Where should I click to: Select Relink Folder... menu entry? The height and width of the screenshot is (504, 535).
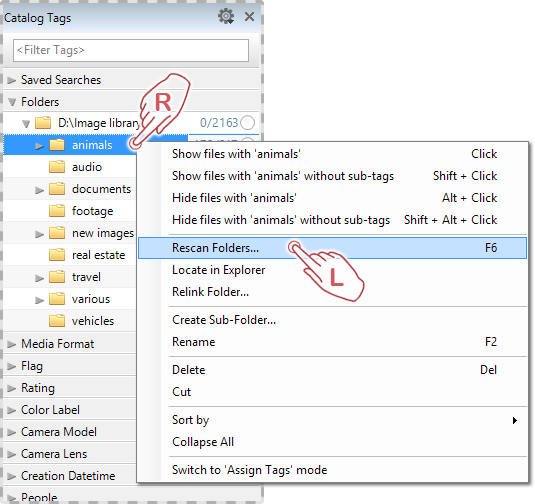(332, 292)
